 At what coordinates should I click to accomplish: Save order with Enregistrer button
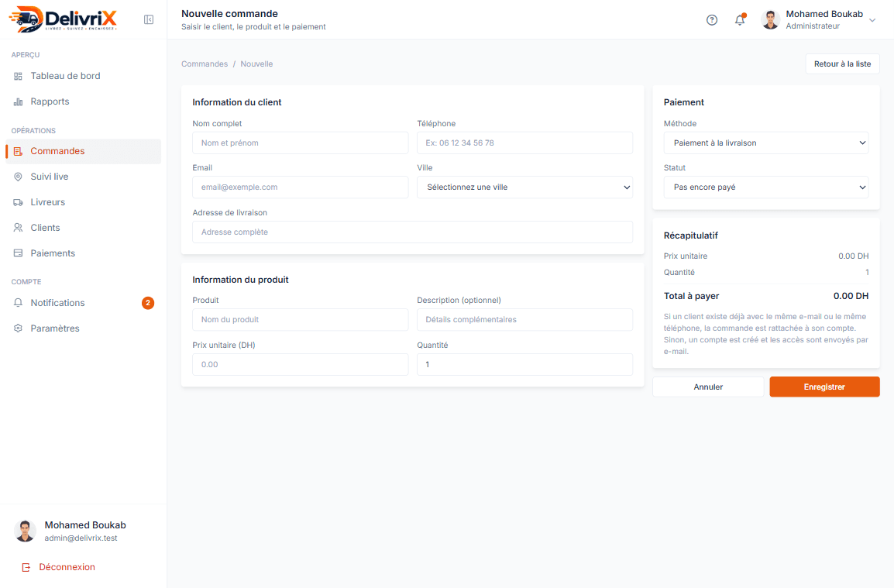pyautogui.click(x=824, y=387)
